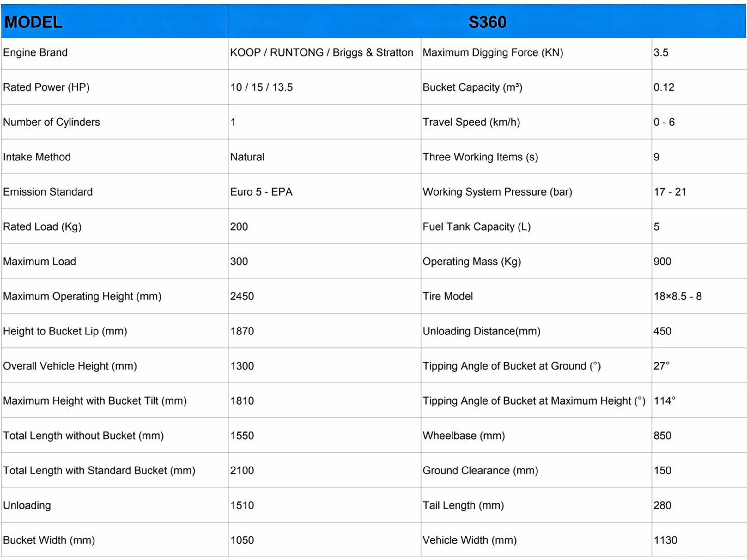Click the Natural intake method value

point(247,157)
